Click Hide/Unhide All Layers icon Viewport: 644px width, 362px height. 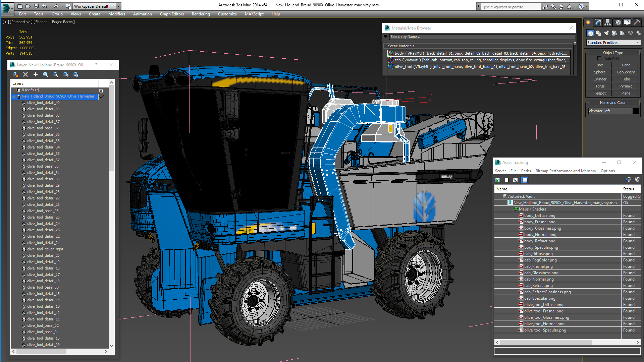pos(66,74)
